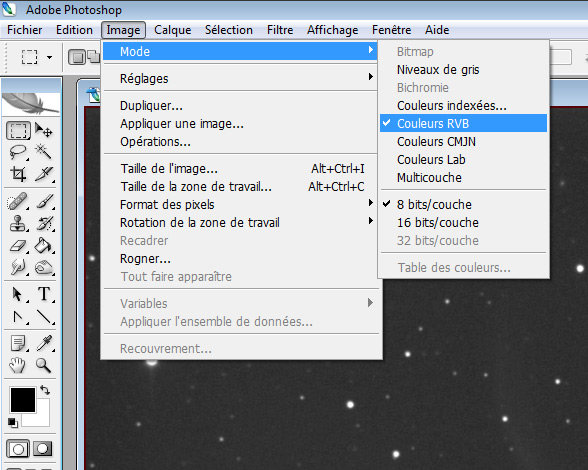The image size is (588, 470).
Task: Select the Eraser tool
Action: click(x=18, y=246)
